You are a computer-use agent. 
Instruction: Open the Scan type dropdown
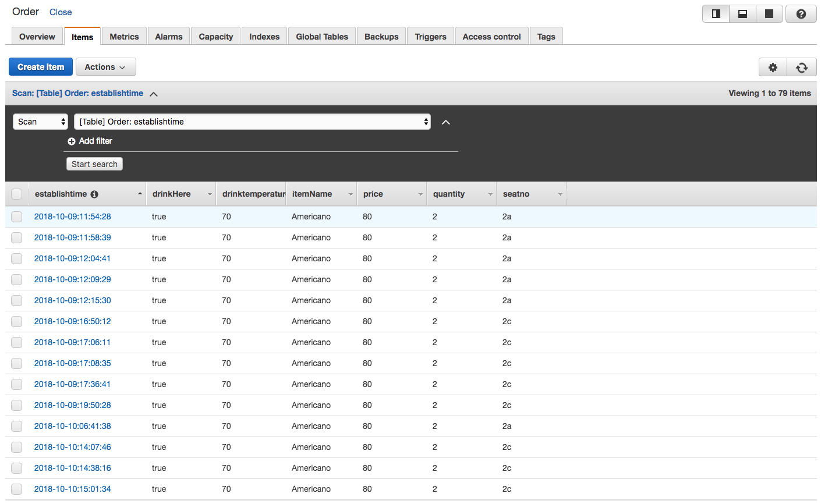coord(41,122)
